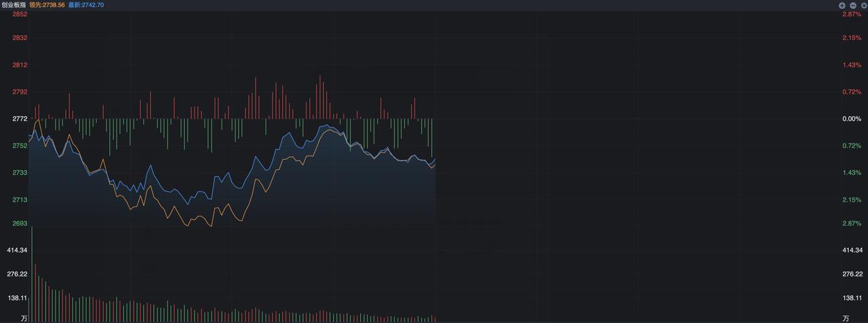This screenshot has height=323, width=868.
Task: Click the blue 最新:2742.70 legend label
Action: 86,5
